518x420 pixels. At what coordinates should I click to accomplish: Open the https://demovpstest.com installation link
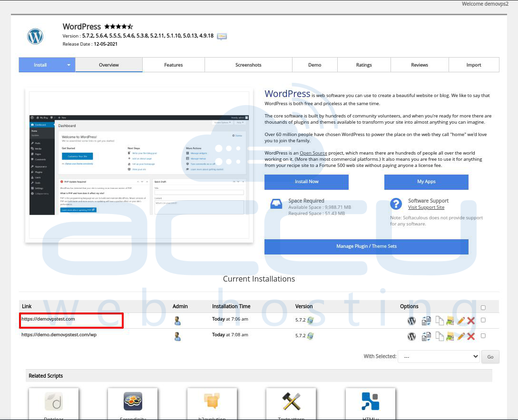[x=48, y=319]
